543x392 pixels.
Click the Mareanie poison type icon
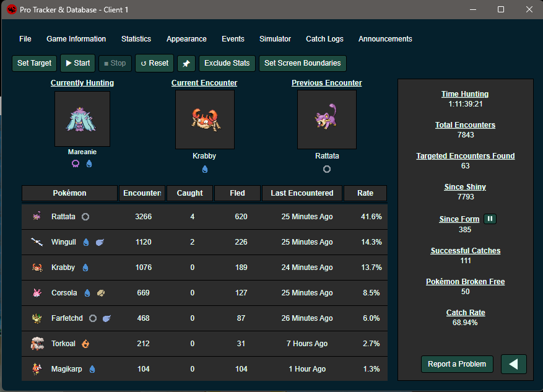click(x=76, y=163)
